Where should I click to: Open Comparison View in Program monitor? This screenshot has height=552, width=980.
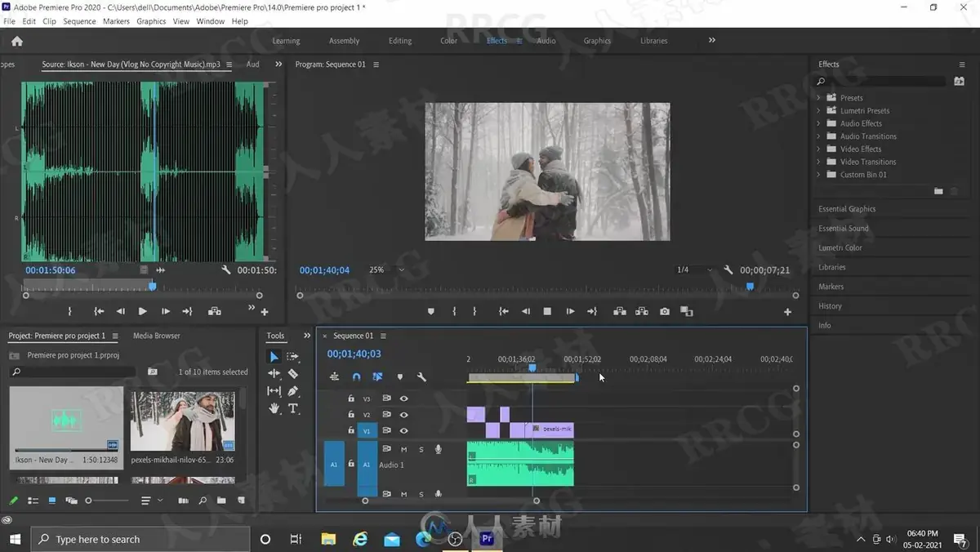point(687,311)
